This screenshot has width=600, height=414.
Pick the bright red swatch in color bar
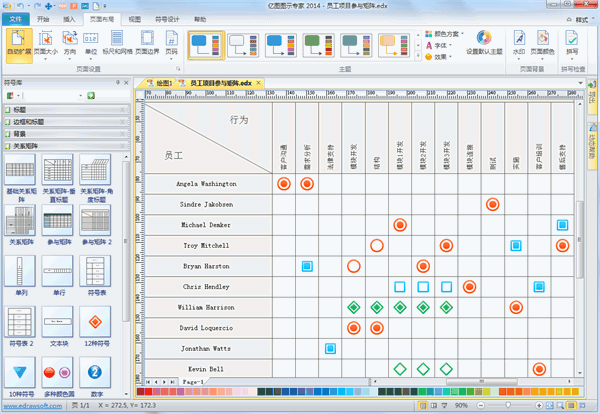coord(148,391)
